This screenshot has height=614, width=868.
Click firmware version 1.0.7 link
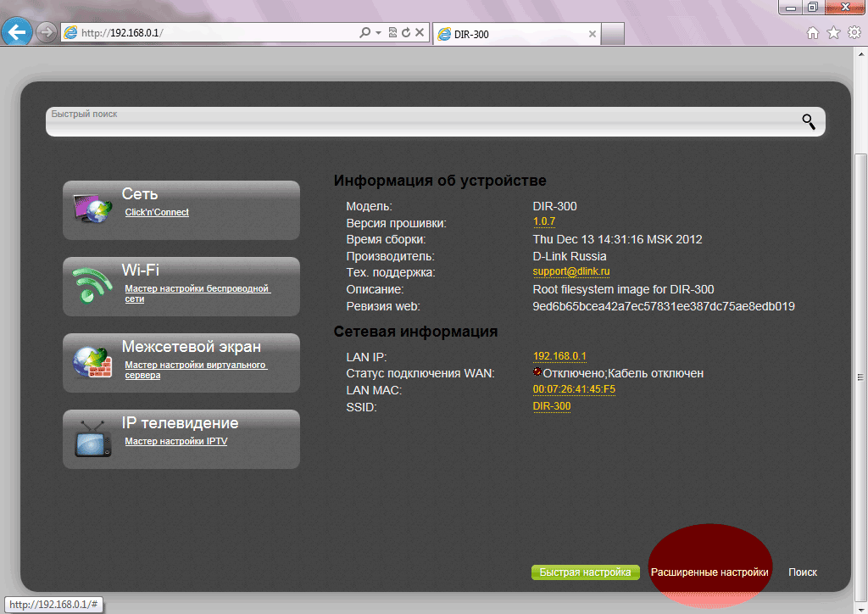(x=544, y=221)
